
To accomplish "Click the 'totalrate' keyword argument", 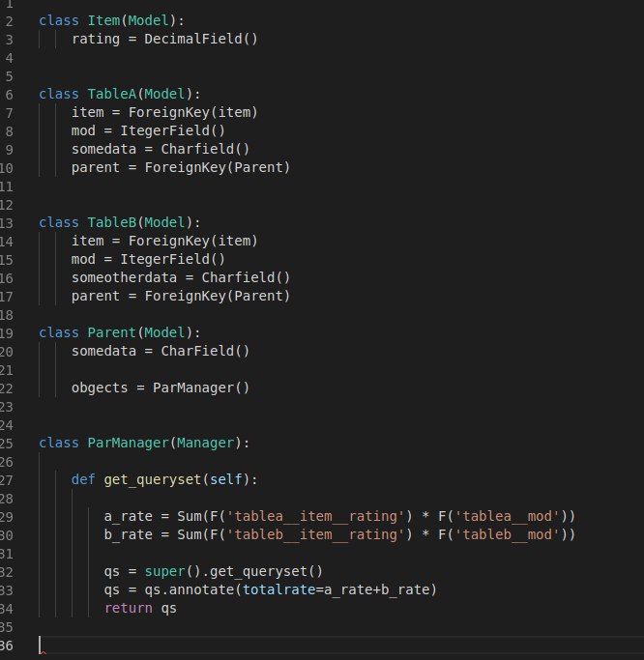I will pyautogui.click(x=278, y=589).
